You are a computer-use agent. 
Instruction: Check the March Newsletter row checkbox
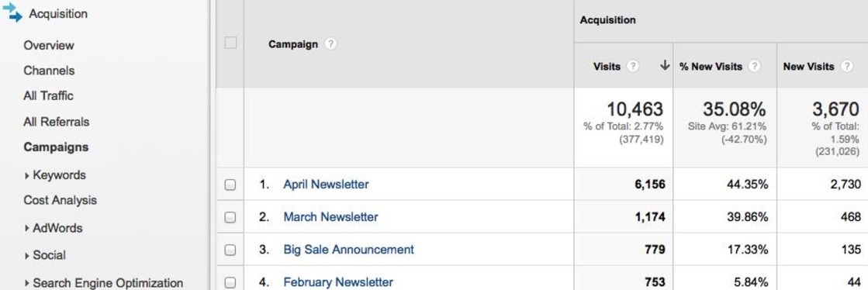[x=230, y=217]
